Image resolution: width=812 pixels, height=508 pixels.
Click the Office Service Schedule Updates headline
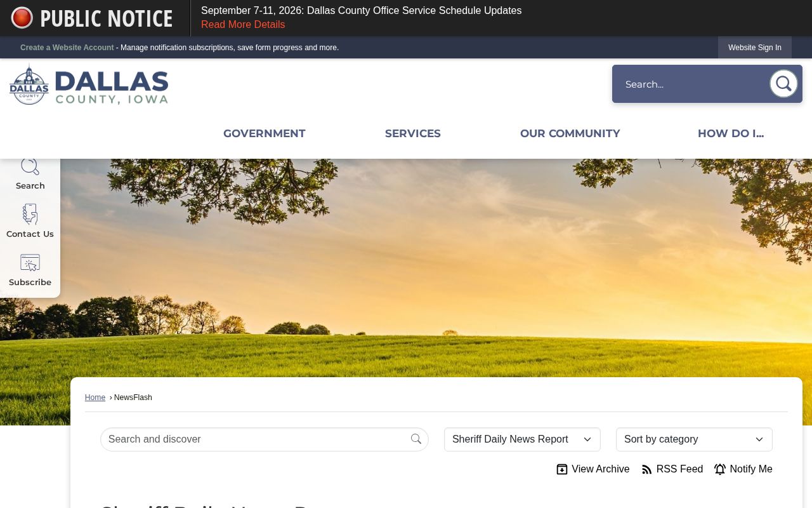pyautogui.click(x=362, y=11)
